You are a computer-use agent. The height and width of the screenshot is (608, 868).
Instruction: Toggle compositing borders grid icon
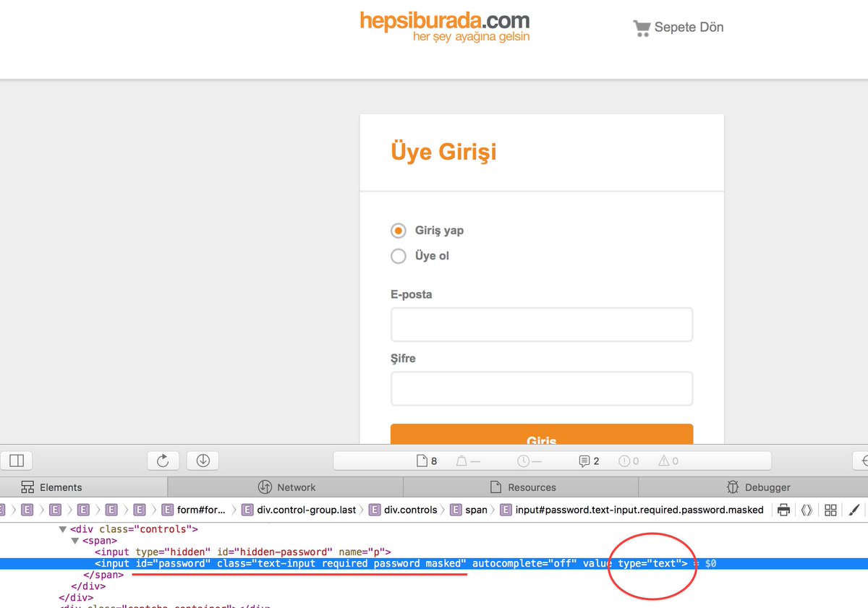tap(830, 510)
